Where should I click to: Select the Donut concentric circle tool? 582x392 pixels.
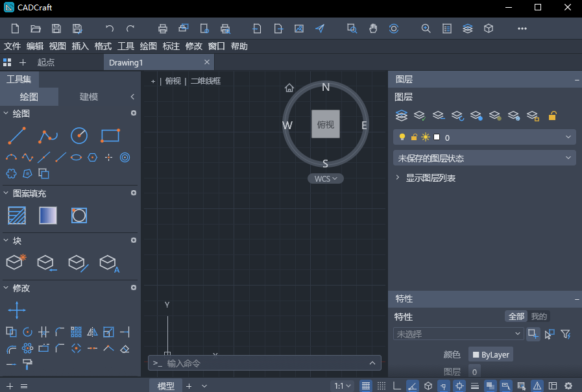tap(125, 158)
